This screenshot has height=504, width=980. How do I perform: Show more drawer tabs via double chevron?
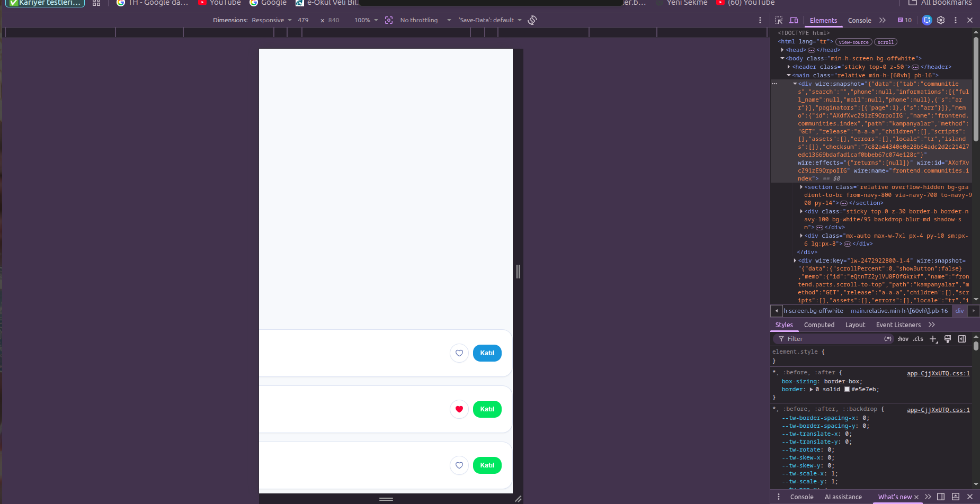tap(928, 497)
